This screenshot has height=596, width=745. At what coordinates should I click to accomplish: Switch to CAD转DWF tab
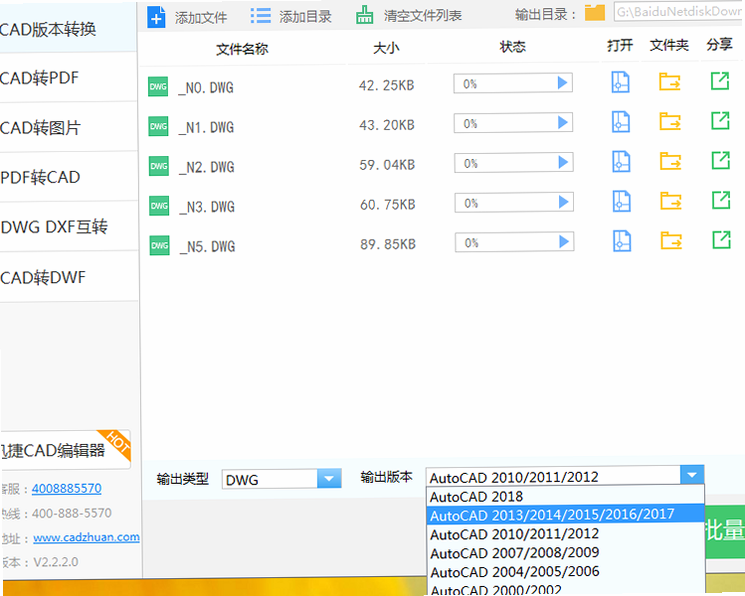coord(68,277)
